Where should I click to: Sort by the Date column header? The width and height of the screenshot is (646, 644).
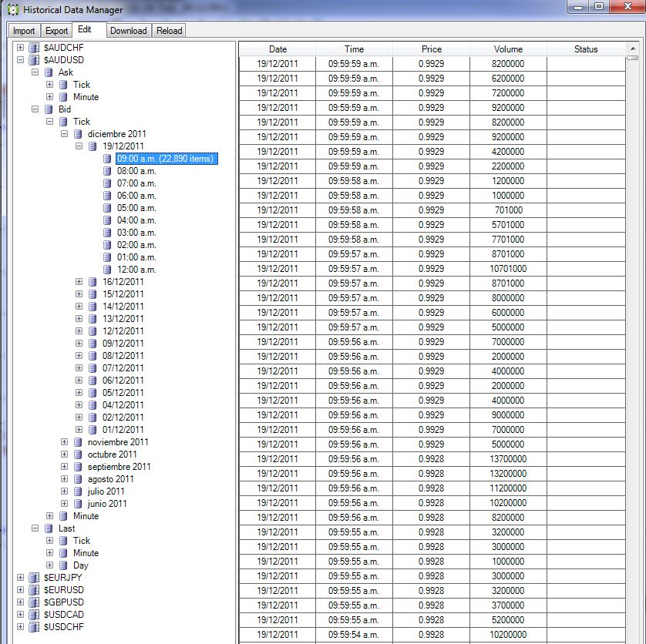click(x=278, y=49)
